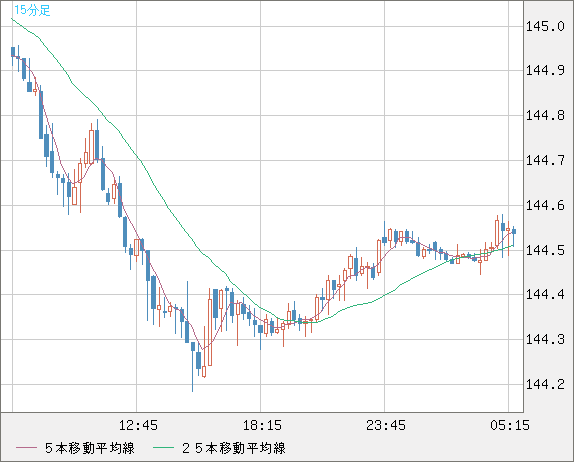Click the green 25-period average legend line
The width and height of the screenshot is (574, 462).
164,448
